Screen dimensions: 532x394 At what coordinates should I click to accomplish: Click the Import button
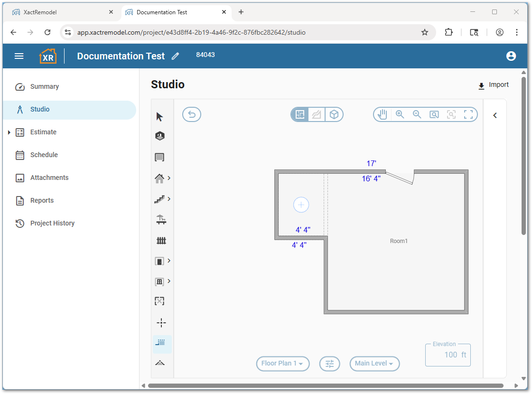[494, 85]
